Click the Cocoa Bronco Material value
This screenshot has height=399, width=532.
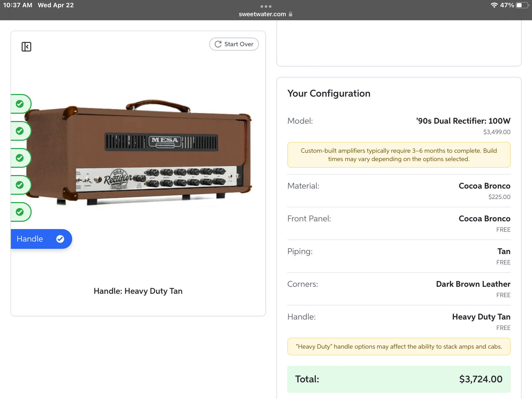[x=484, y=186]
